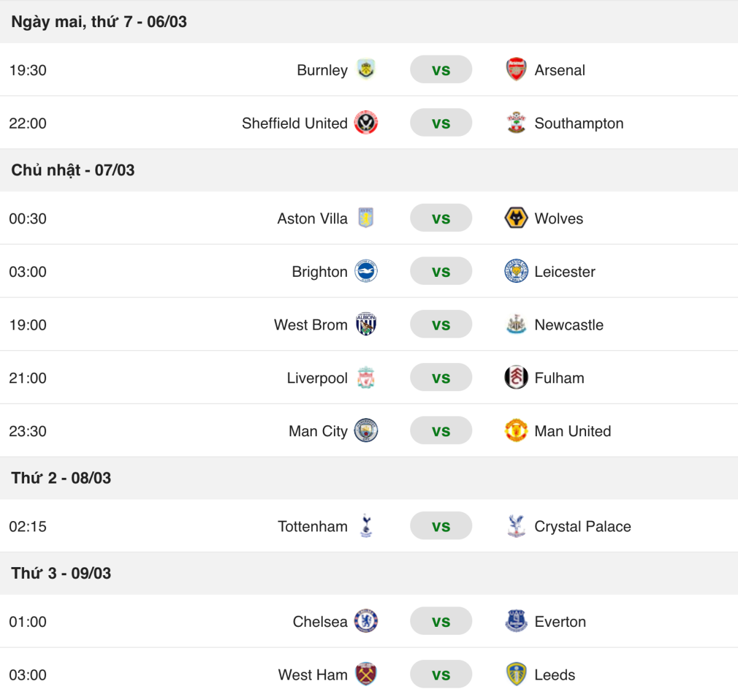
Task: Select the Newcastle badge icon
Action: pyautogui.click(x=517, y=324)
